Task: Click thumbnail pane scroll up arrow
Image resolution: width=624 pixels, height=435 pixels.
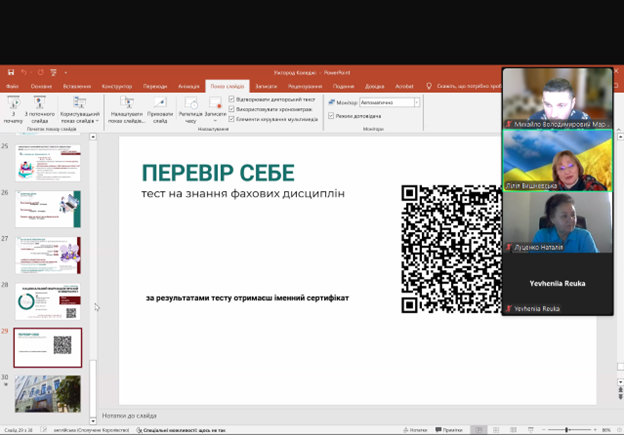Action: coord(93,137)
